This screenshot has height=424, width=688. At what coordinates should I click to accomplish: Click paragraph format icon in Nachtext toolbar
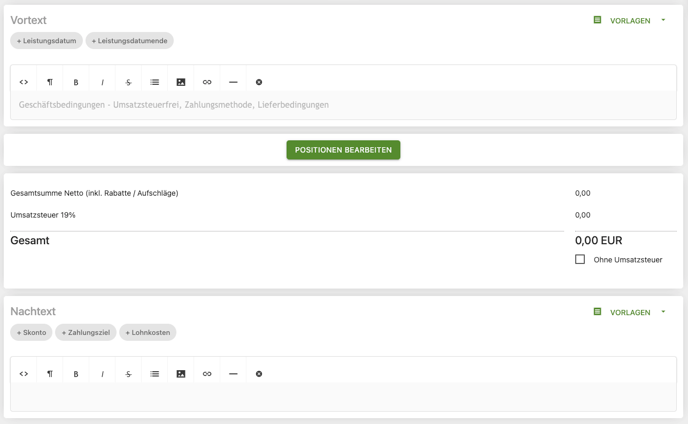[50, 374]
